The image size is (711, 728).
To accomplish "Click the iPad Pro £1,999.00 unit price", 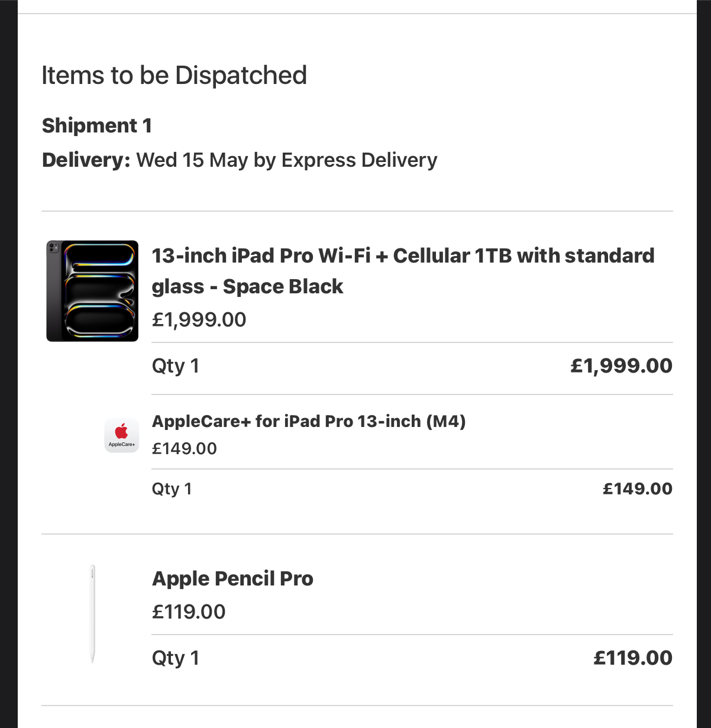I will 199,319.
